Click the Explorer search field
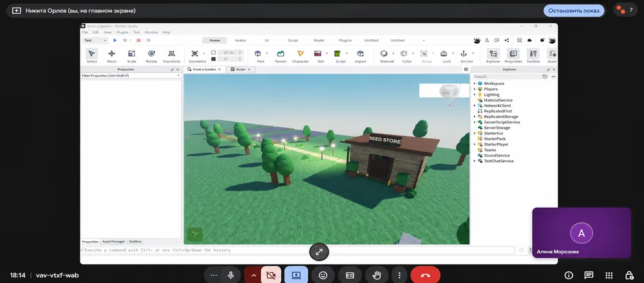The image size is (644, 283). pos(507,77)
